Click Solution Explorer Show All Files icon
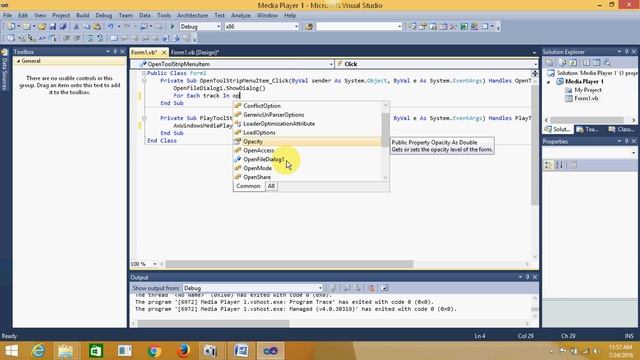Viewport: 640px width, 360px height. coord(562,62)
